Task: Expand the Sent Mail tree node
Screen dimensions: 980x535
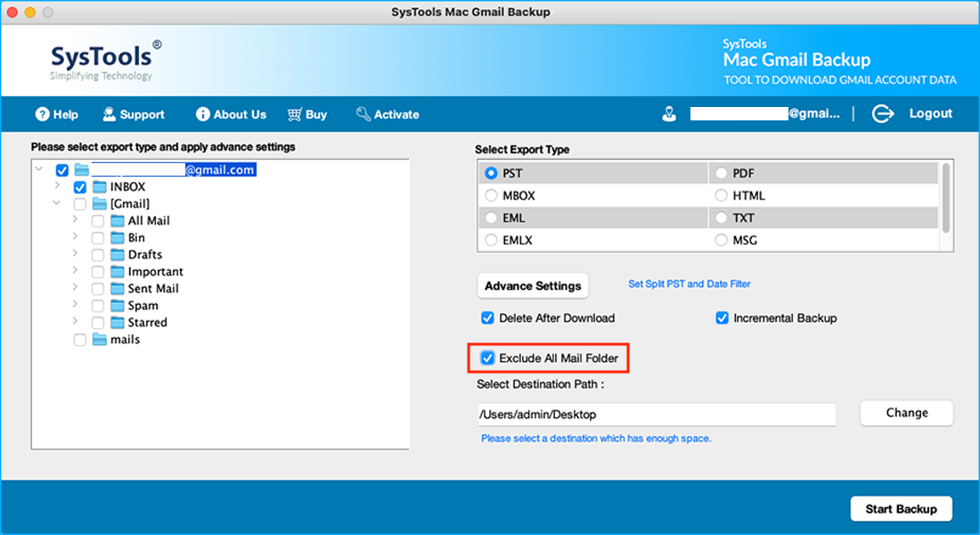Action: click(x=75, y=286)
